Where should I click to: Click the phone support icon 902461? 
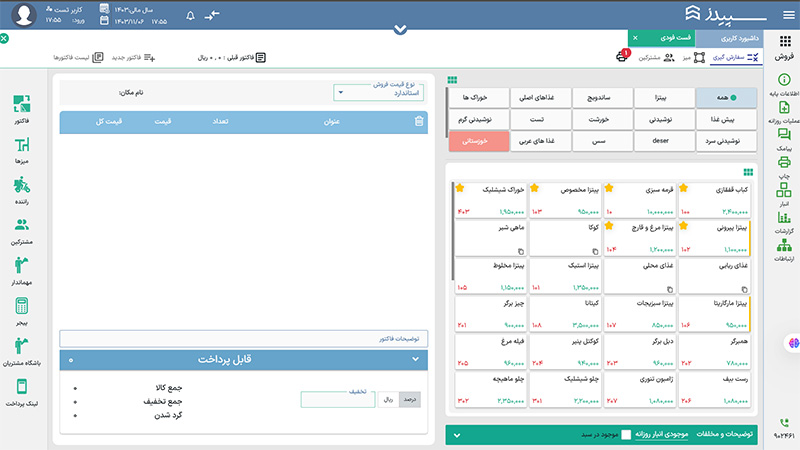[x=784, y=423]
